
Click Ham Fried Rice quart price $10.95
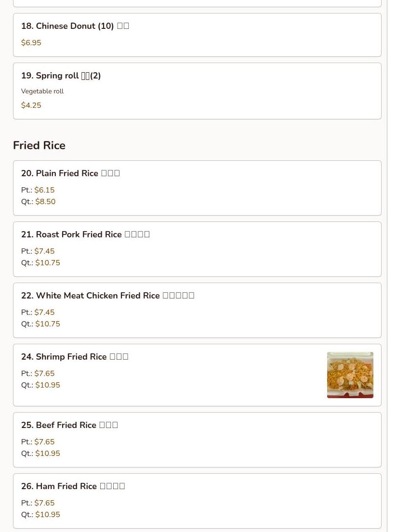tap(48, 515)
